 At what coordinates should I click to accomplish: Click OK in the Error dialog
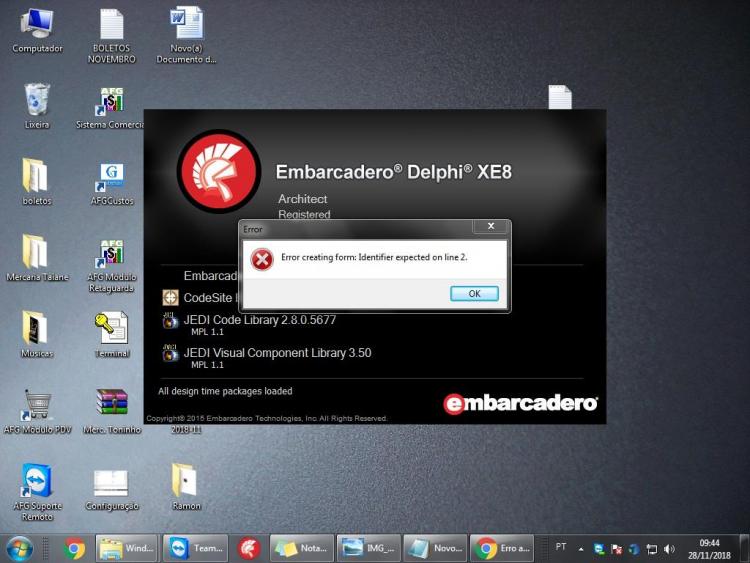(474, 293)
